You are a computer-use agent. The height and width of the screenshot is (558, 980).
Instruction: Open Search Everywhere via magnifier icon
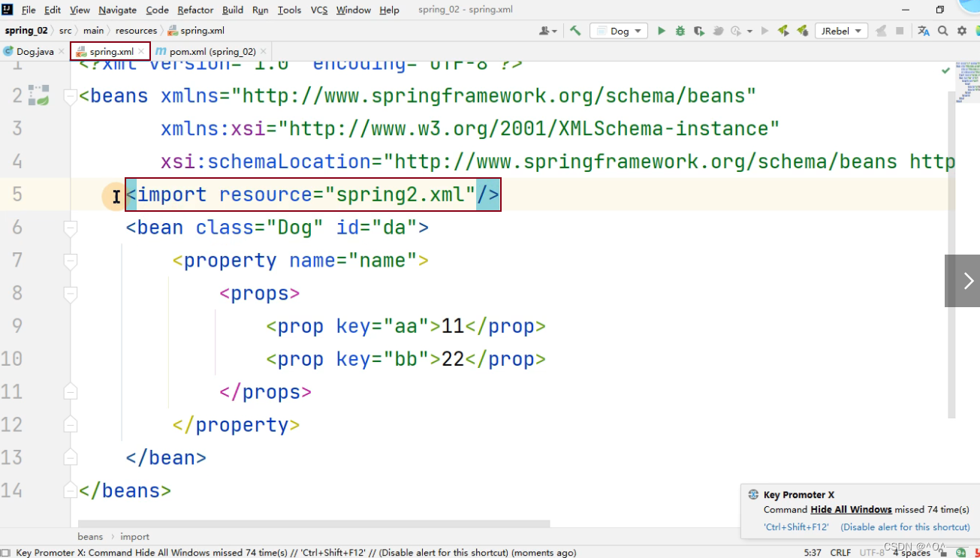click(942, 31)
